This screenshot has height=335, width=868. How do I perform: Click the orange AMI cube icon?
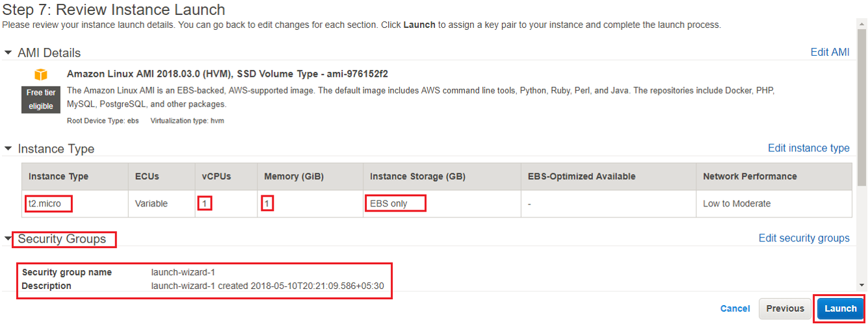click(x=41, y=74)
